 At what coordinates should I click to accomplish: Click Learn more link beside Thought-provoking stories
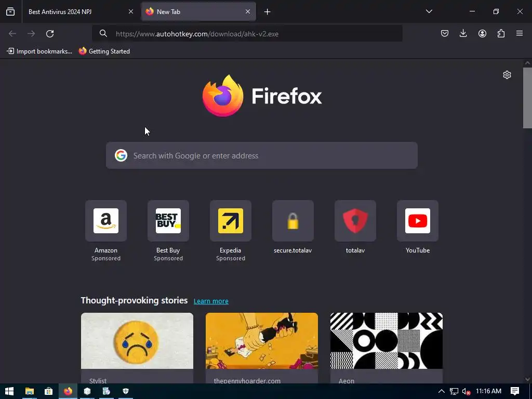tap(211, 301)
